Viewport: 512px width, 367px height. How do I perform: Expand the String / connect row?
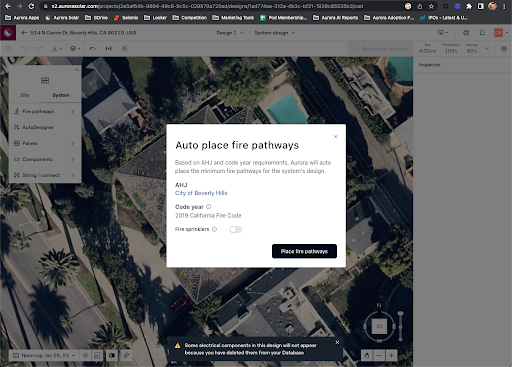pos(45,175)
